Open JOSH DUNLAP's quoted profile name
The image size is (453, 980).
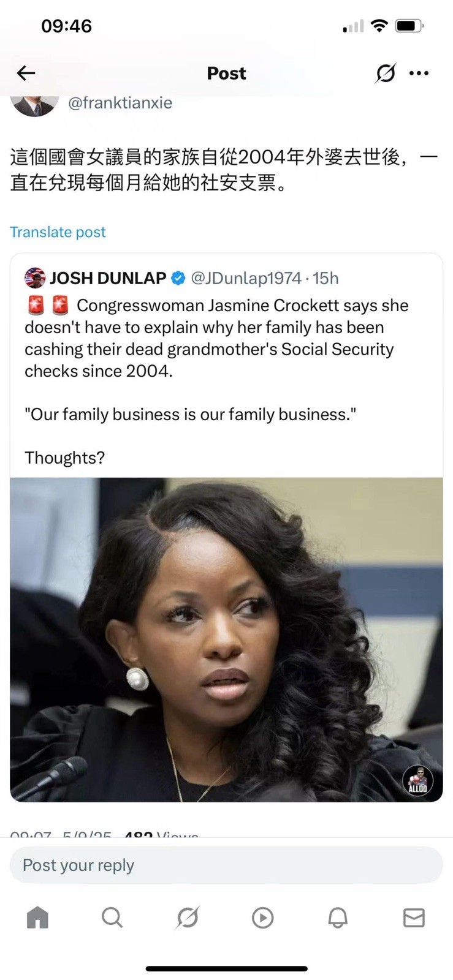pos(108,278)
